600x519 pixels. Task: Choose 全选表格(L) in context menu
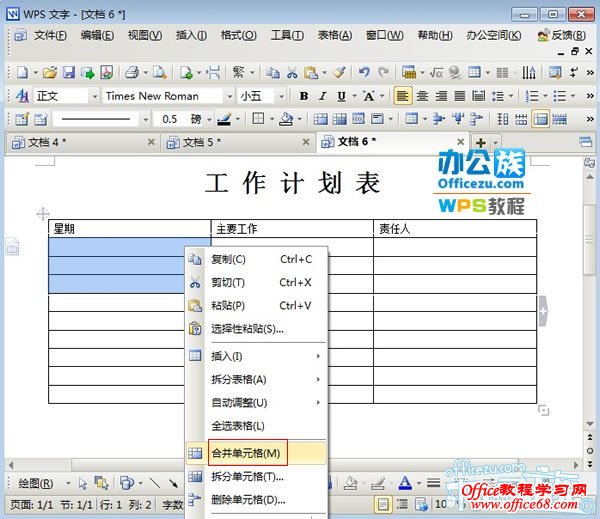256,426
